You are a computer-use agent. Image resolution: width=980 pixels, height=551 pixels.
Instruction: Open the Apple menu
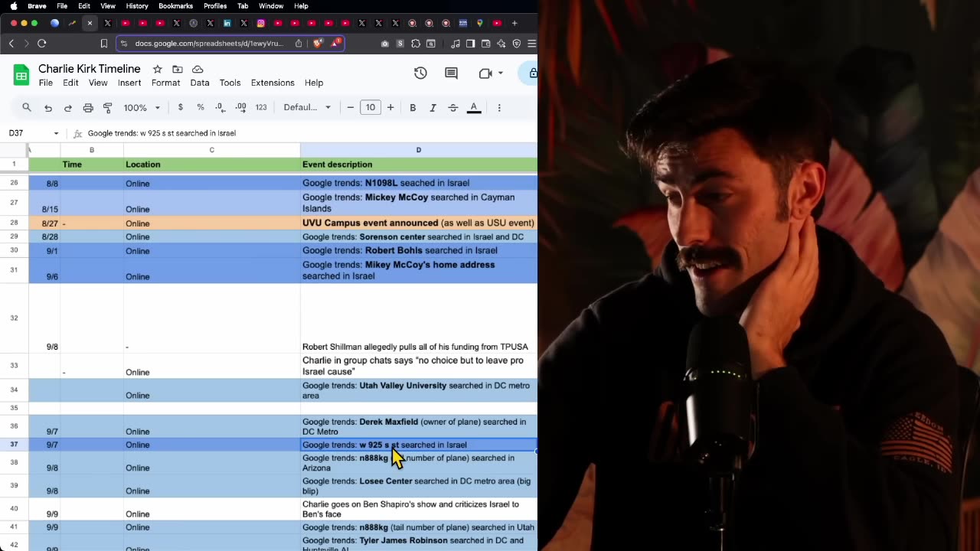tap(14, 6)
